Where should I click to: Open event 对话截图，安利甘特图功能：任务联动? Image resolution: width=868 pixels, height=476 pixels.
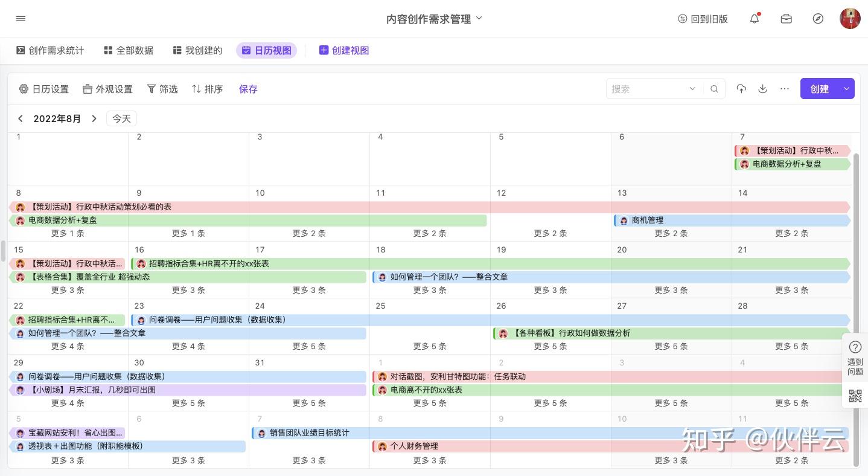(x=611, y=377)
